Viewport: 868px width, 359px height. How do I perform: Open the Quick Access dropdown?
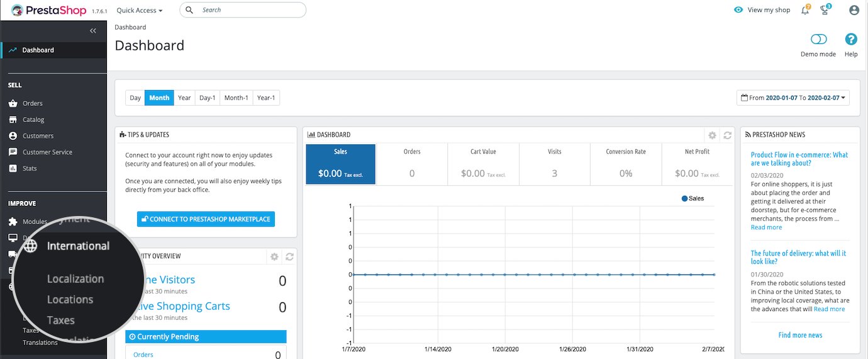140,10
